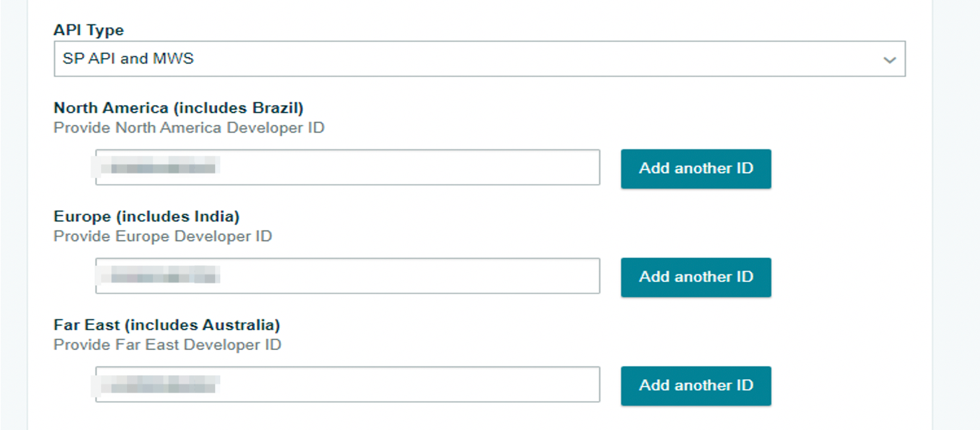This screenshot has width=980, height=430.
Task: Focus the Far East Developer ID field
Action: click(x=348, y=384)
